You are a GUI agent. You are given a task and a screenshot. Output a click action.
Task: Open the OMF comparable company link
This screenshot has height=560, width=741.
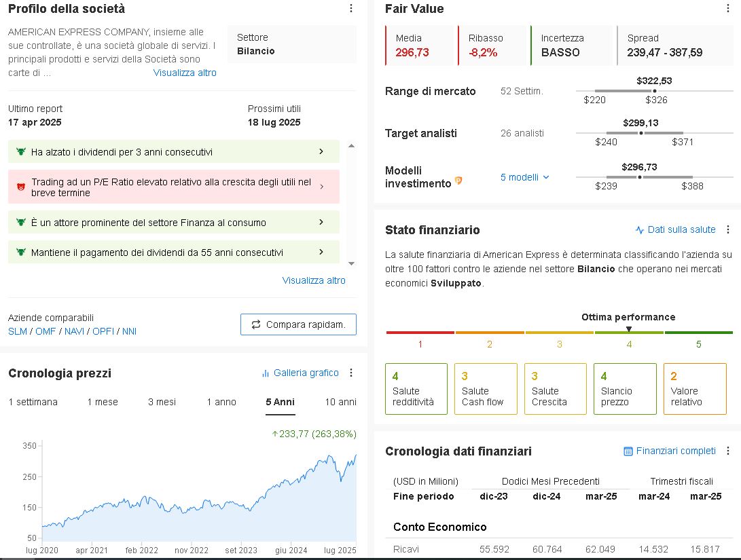click(x=46, y=331)
